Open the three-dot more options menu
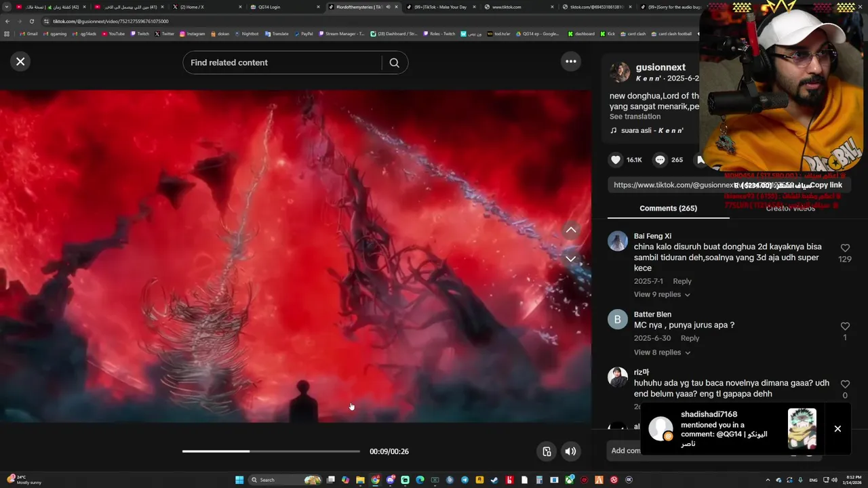Viewport: 868px width, 488px height. (x=571, y=62)
